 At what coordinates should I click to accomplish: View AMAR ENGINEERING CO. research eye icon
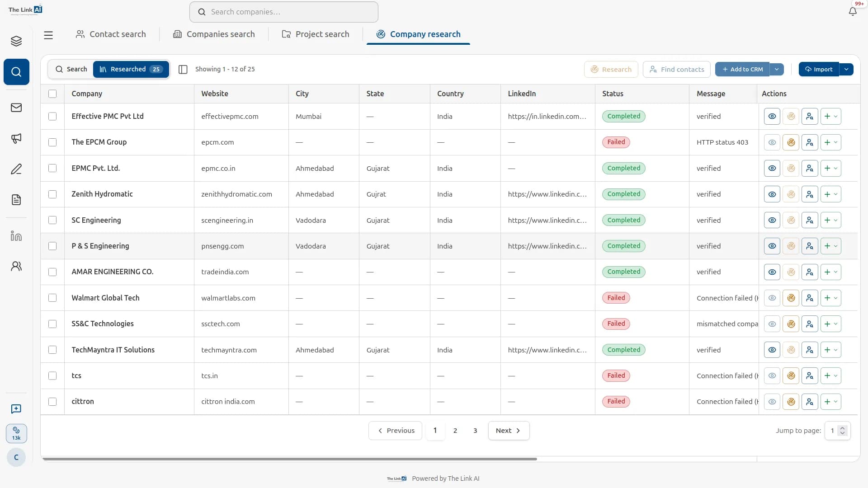click(x=772, y=272)
